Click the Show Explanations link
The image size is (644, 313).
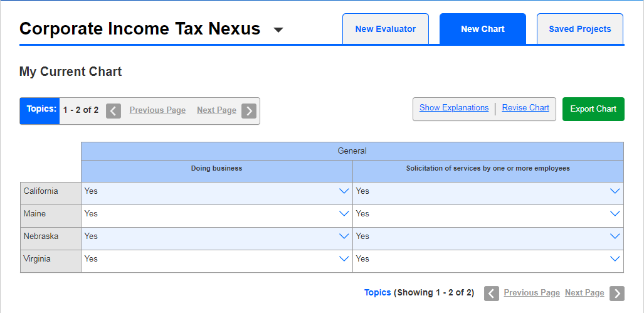click(x=453, y=108)
